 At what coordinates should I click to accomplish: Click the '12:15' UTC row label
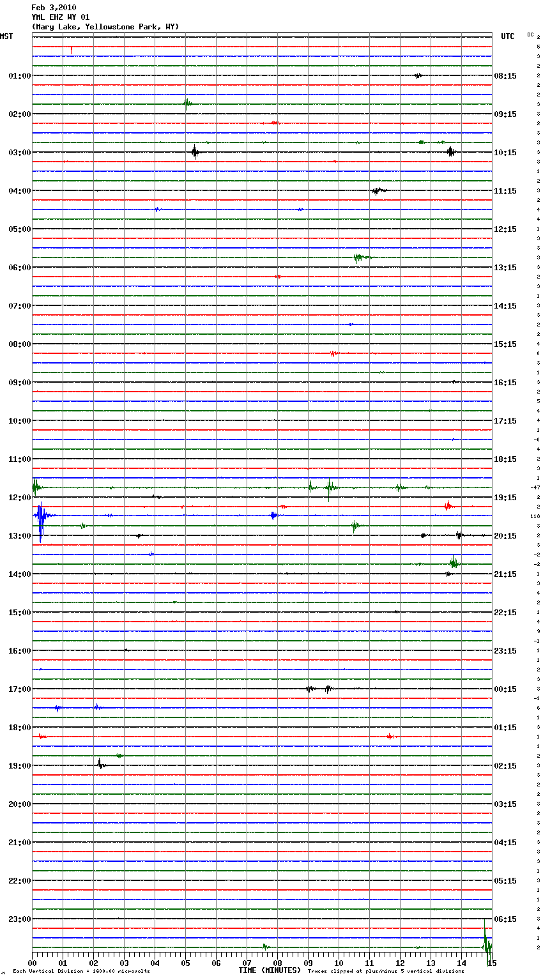(x=505, y=229)
